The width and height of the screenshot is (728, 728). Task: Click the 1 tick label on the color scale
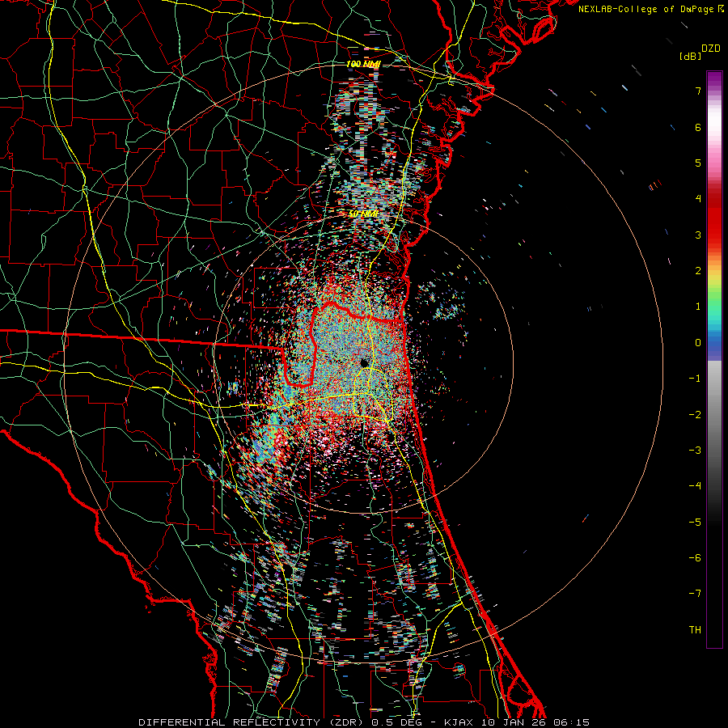[x=698, y=307]
